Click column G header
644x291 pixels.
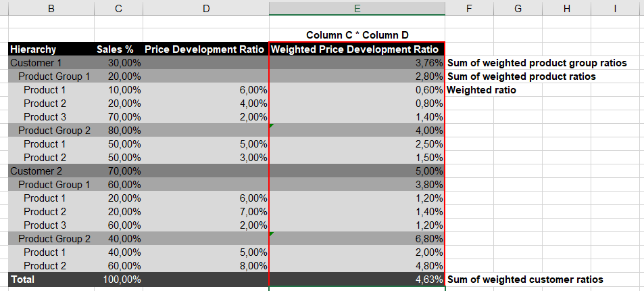[518, 8]
